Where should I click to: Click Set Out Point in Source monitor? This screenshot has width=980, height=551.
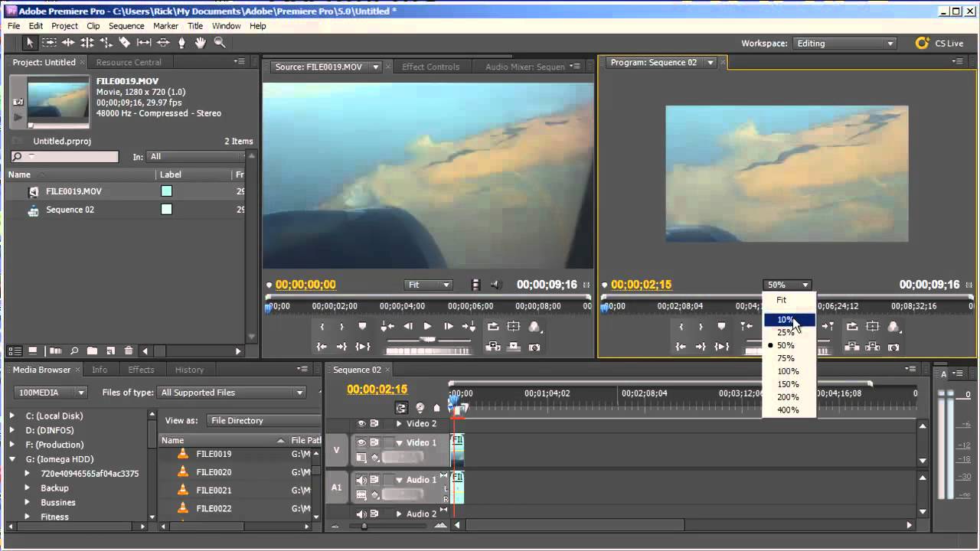click(342, 327)
